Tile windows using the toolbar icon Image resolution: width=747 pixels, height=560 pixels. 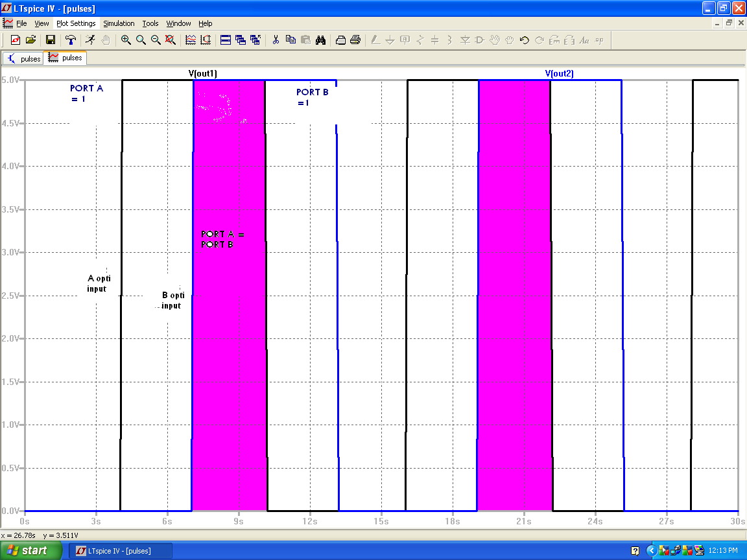(226, 40)
